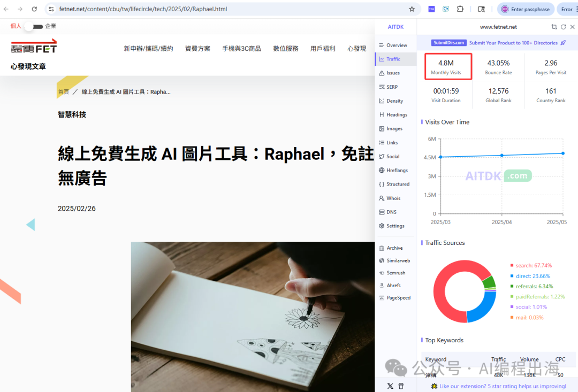Screen dimensions: 578x392
Task: Open the 新申辦/攜碼/續約 menu
Action: [x=148, y=49]
